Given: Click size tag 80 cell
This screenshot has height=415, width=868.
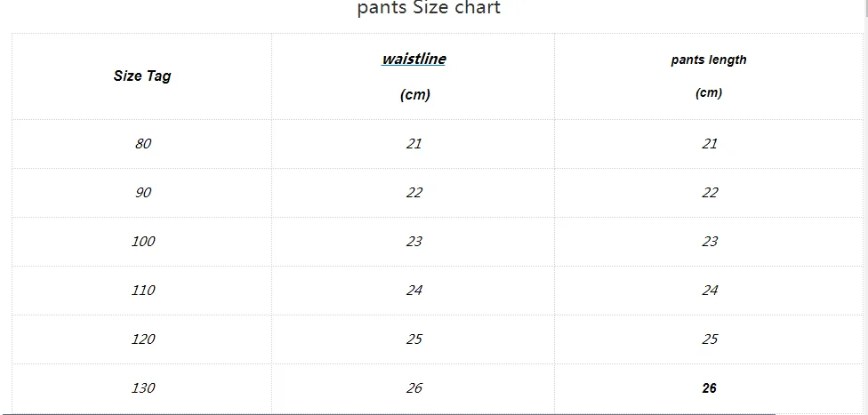Looking at the screenshot, I should tap(143, 144).
